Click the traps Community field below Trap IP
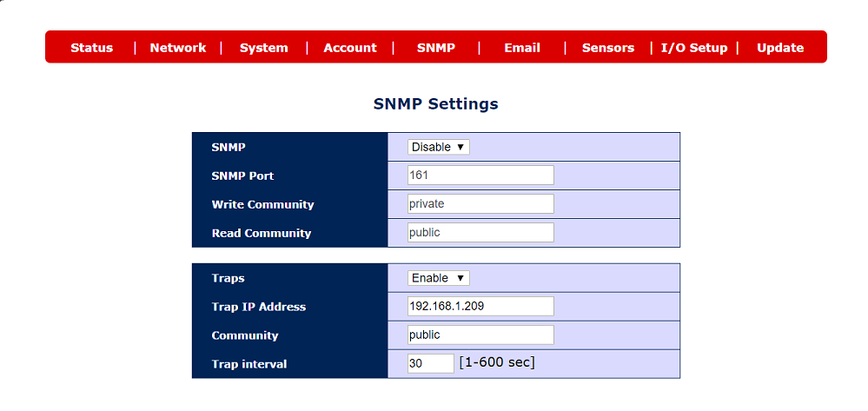The width and height of the screenshot is (868, 411). click(x=480, y=335)
